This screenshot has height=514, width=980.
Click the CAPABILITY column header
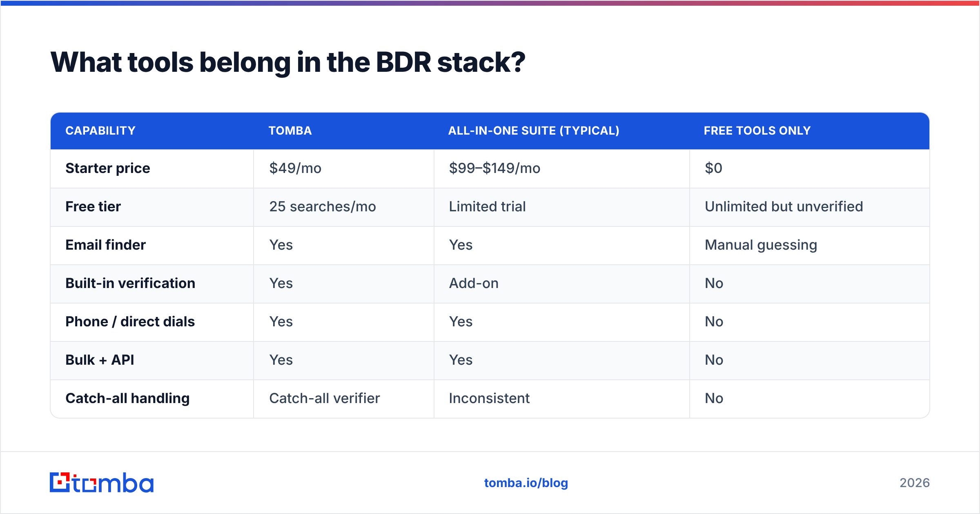pos(100,131)
